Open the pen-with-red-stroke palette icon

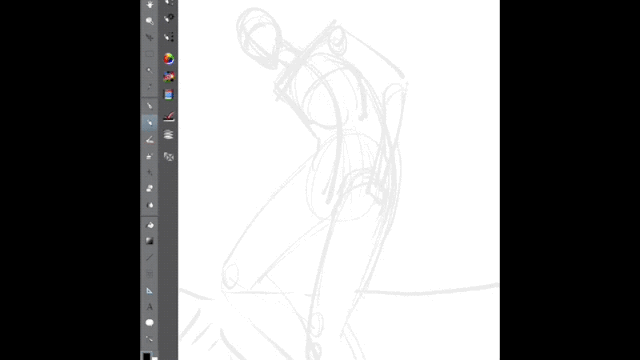point(169,116)
